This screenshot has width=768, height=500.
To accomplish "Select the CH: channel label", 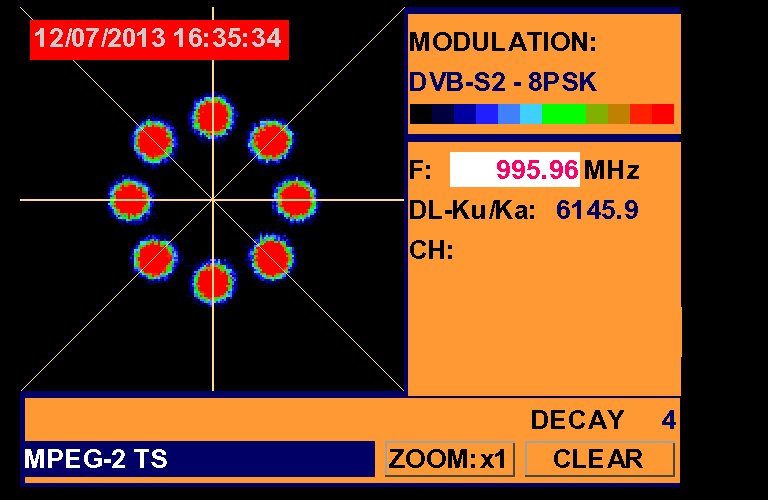I will click(432, 250).
